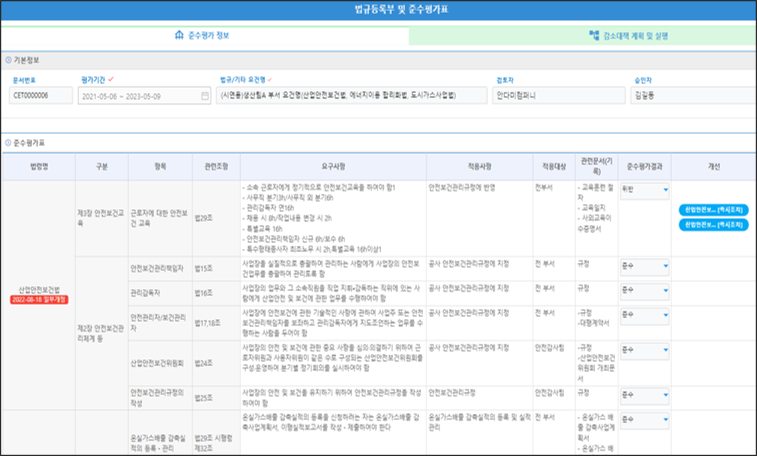Click the 요구사항 column header

pos(333,167)
